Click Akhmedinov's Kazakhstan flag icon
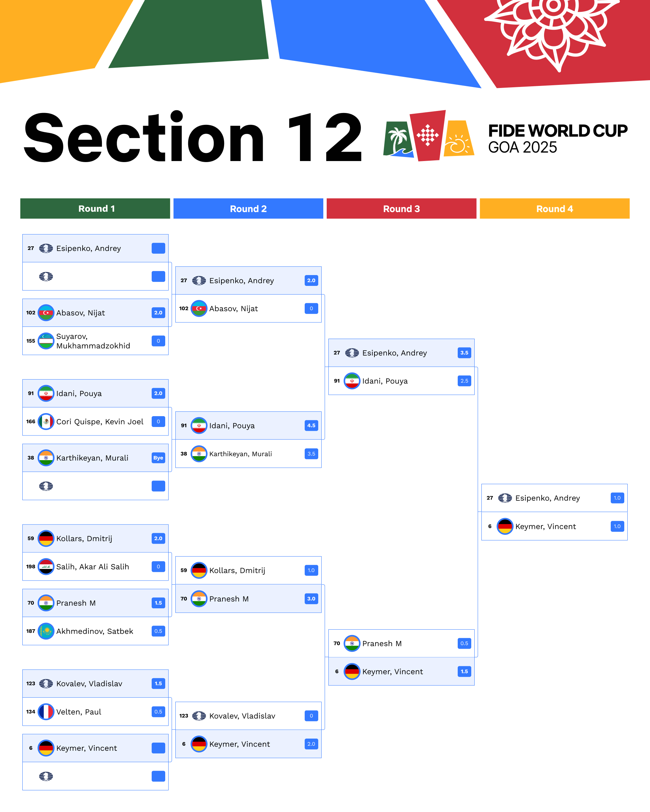The image size is (650, 812). 46,631
